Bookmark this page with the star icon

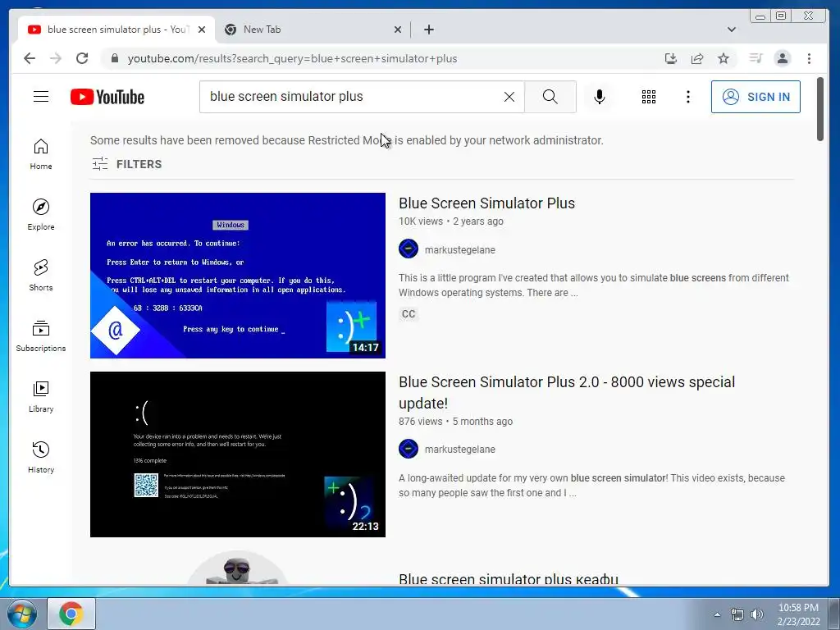[724, 58]
